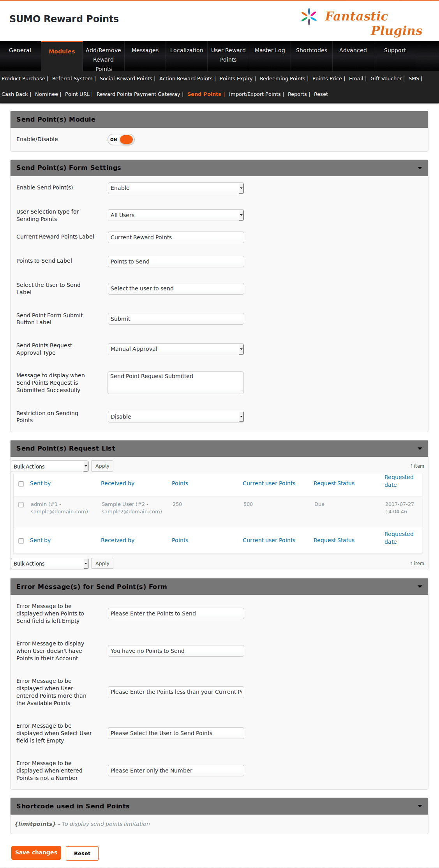The width and height of the screenshot is (439, 868).
Task: Click the Fantastic Plugins logo icon
Action: (x=309, y=17)
